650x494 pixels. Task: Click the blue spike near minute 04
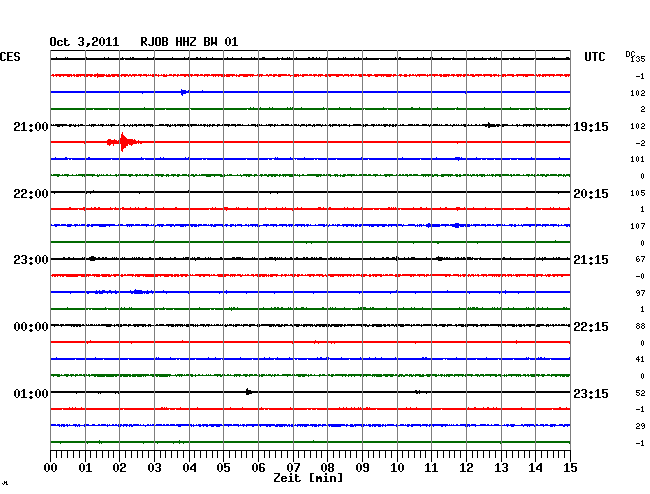coord(184,92)
